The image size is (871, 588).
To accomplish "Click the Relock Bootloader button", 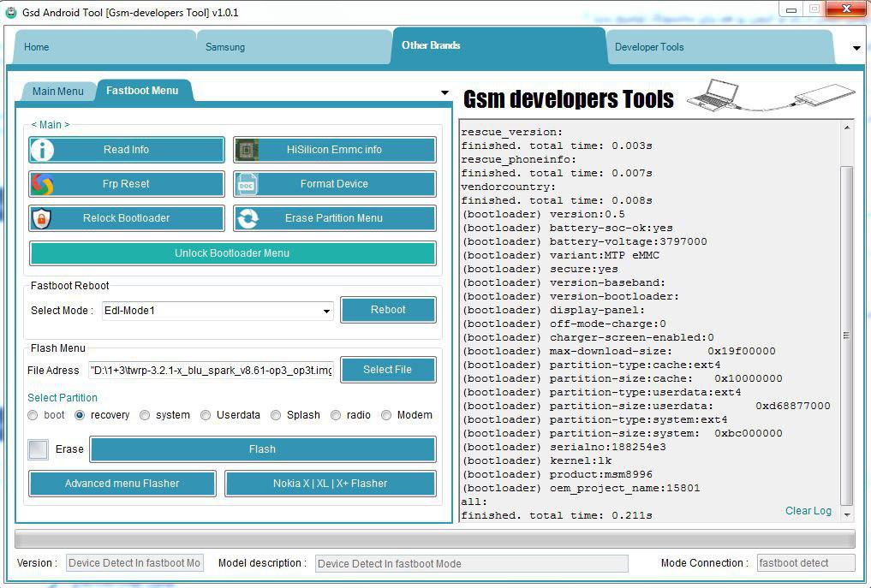I will (x=127, y=219).
